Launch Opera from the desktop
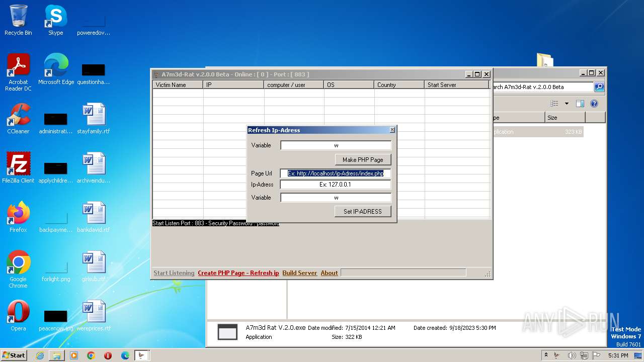The width and height of the screenshot is (644, 362). (x=18, y=315)
